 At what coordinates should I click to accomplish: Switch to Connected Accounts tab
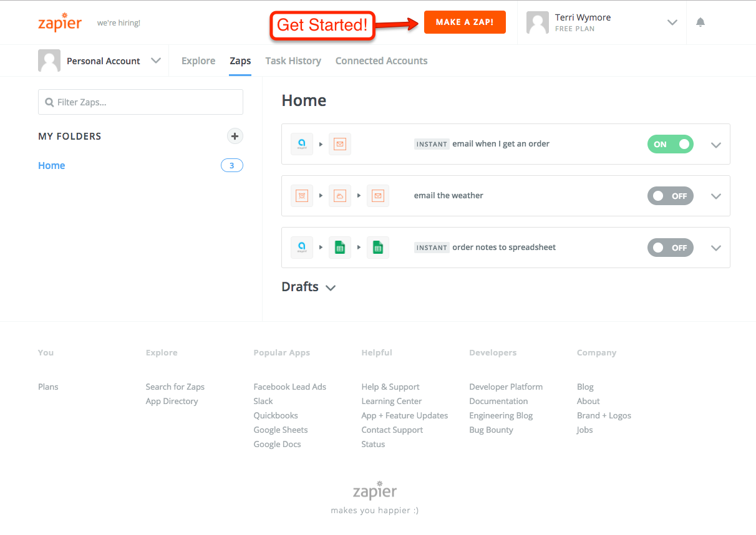coord(381,60)
